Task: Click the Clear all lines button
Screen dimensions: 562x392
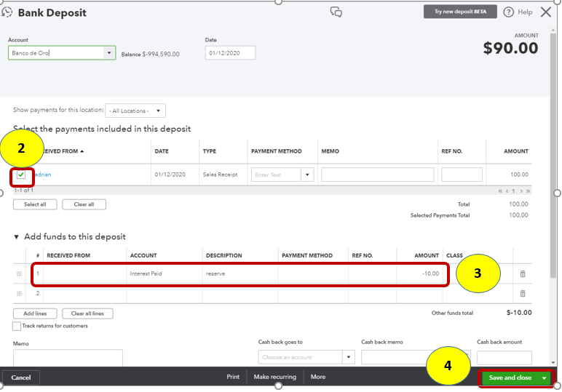Action: point(87,313)
